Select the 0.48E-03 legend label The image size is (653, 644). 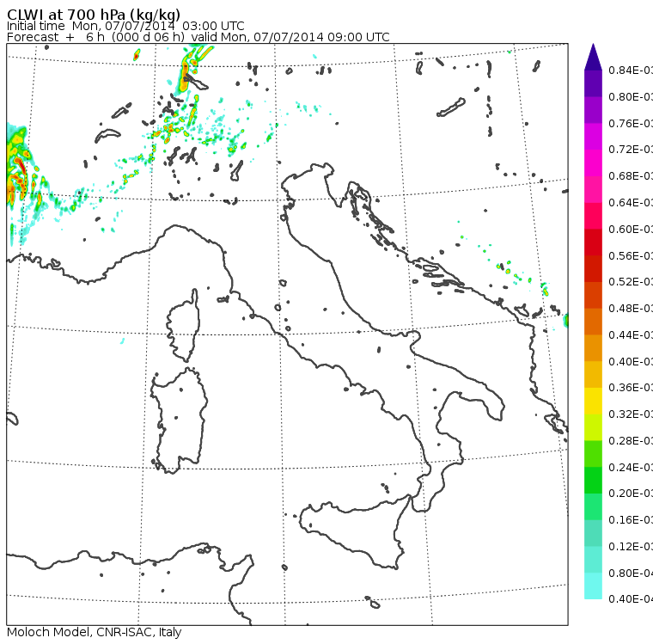click(631, 309)
